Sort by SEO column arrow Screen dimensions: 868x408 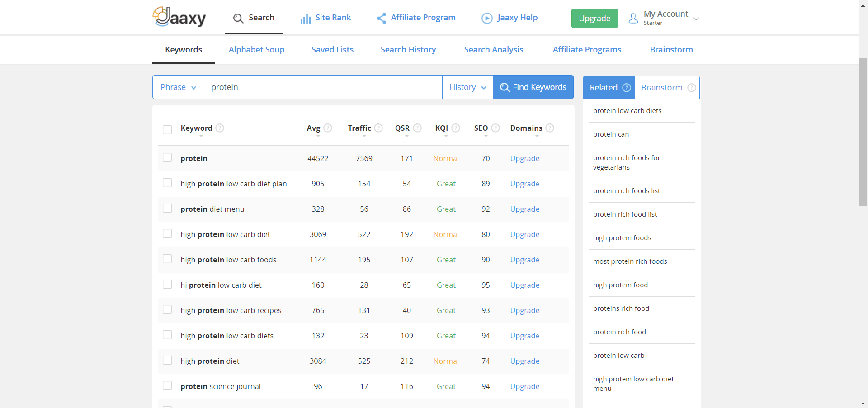pos(486,136)
